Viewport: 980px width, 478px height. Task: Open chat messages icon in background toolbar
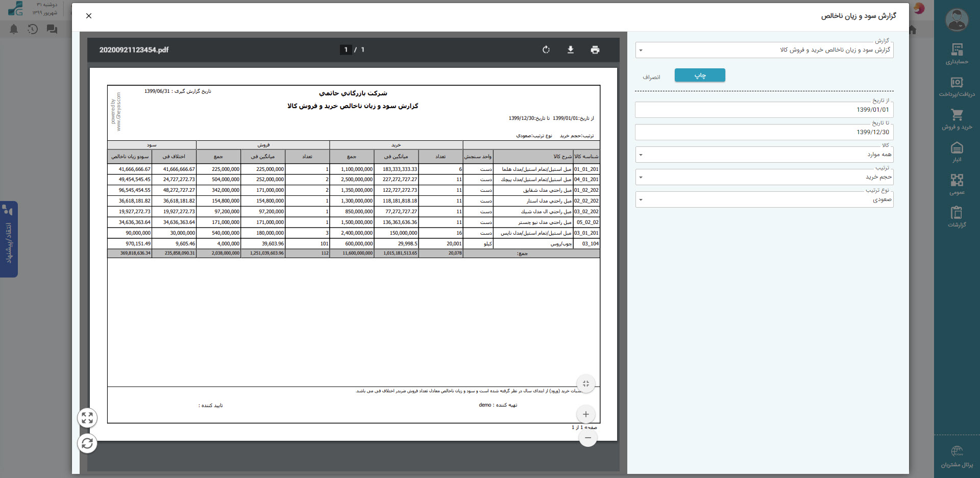tap(52, 29)
